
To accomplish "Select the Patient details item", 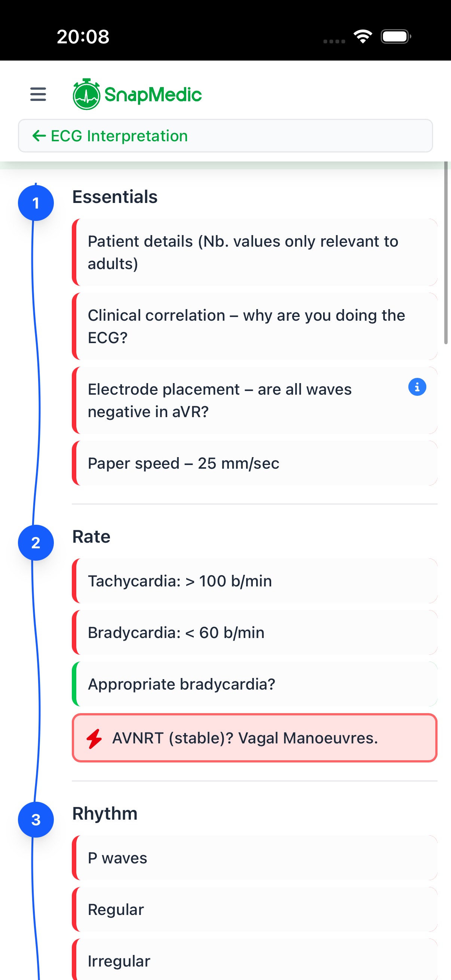I will tap(254, 252).
